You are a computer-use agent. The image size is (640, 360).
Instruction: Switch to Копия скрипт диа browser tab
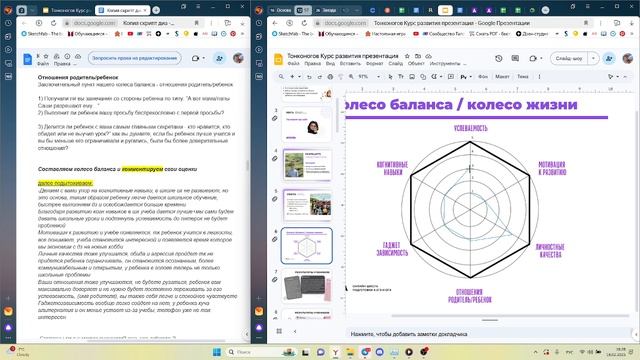point(122,10)
